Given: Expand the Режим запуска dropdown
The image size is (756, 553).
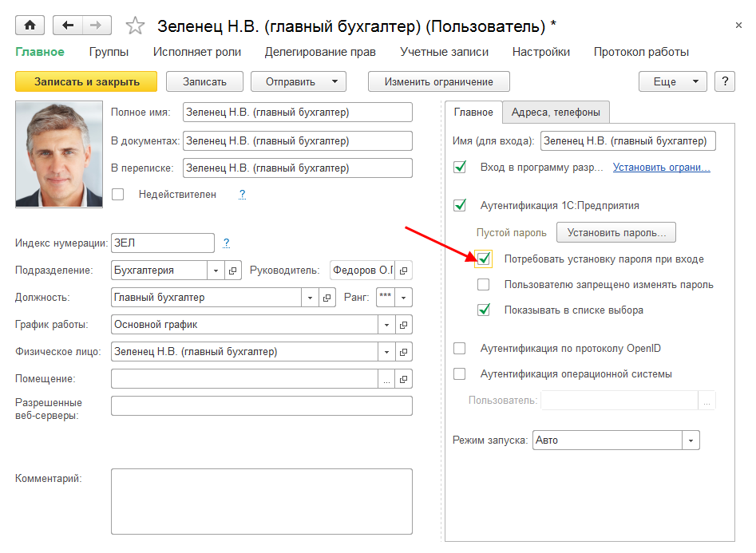Looking at the screenshot, I should click(x=691, y=440).
